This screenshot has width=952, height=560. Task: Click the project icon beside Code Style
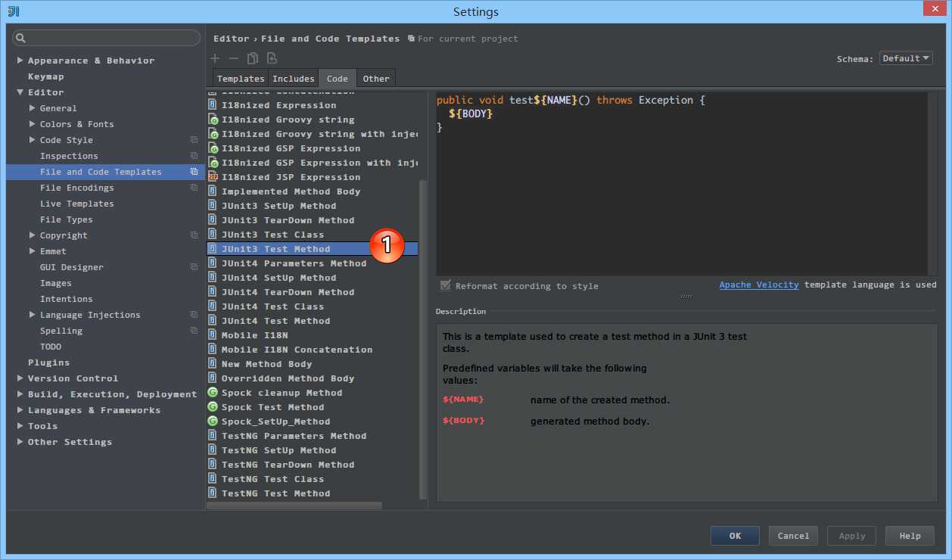coord(194,140)
